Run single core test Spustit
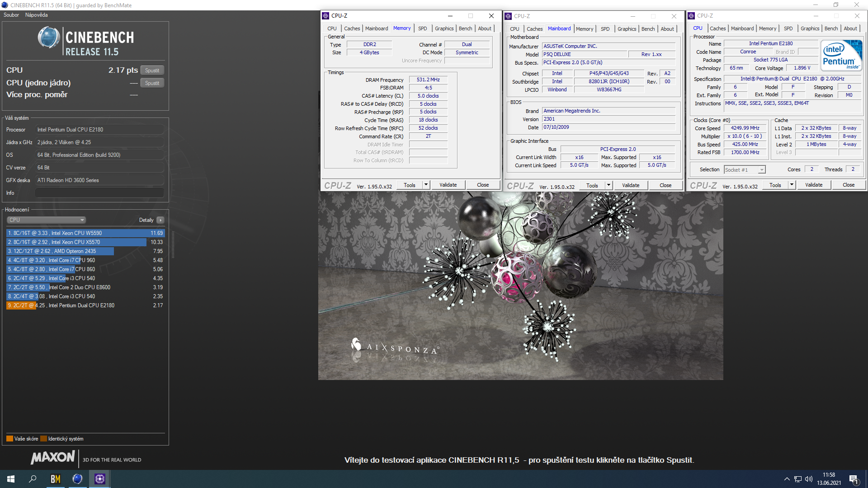The width and height of the screenshot is (868, 488). click(x=152, y=83)
